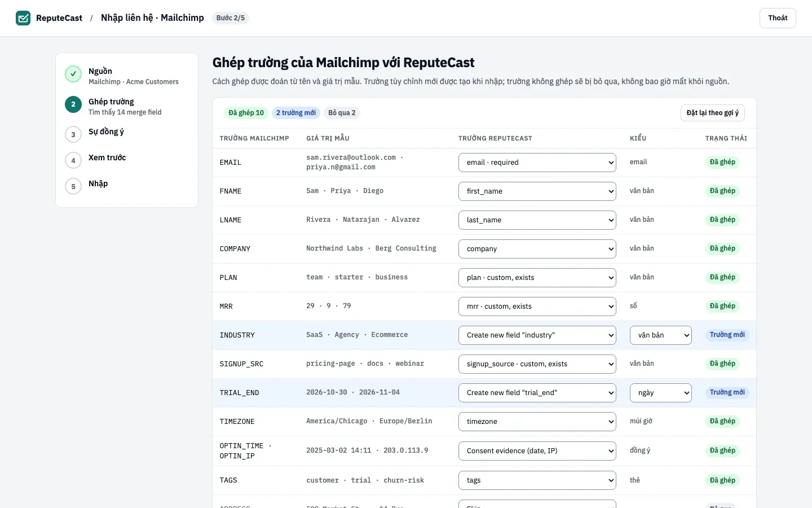The width and height of the screenshot is (812, 508).
Task: Open Xem trước step label
Action: coord(107,157)
